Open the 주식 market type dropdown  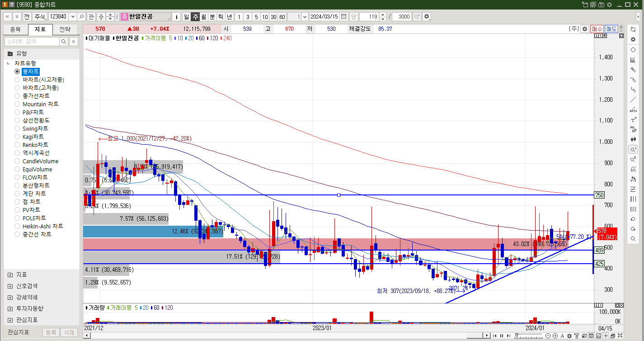[x=40, y=16]
